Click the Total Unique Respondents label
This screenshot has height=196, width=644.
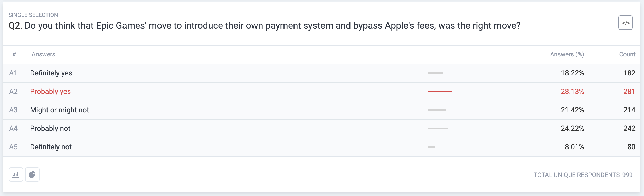coord(577,175)
